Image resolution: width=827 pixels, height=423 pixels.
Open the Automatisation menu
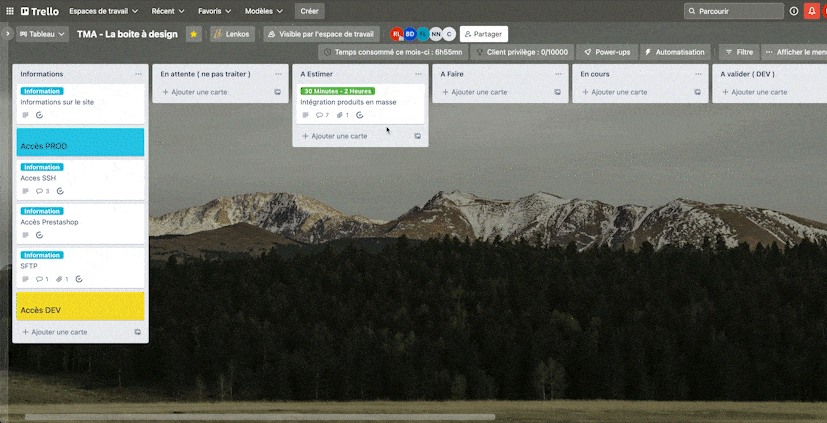click(675, 52)
